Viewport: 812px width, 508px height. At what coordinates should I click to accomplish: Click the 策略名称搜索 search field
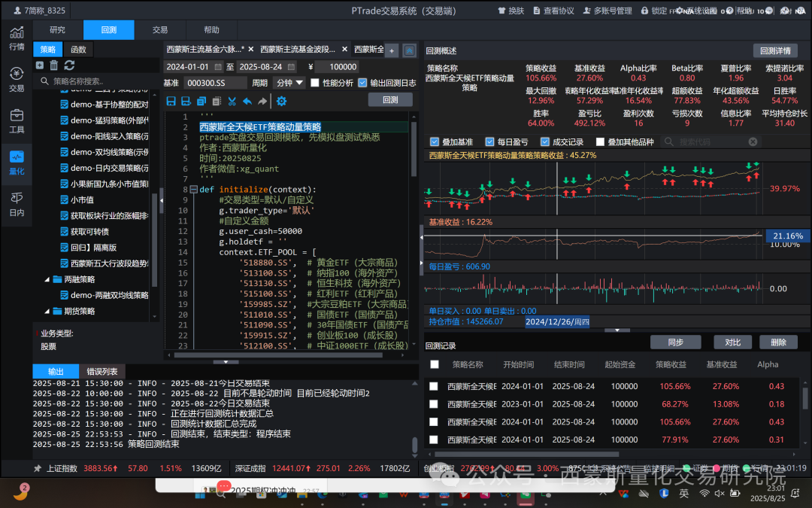coord(97,81)
